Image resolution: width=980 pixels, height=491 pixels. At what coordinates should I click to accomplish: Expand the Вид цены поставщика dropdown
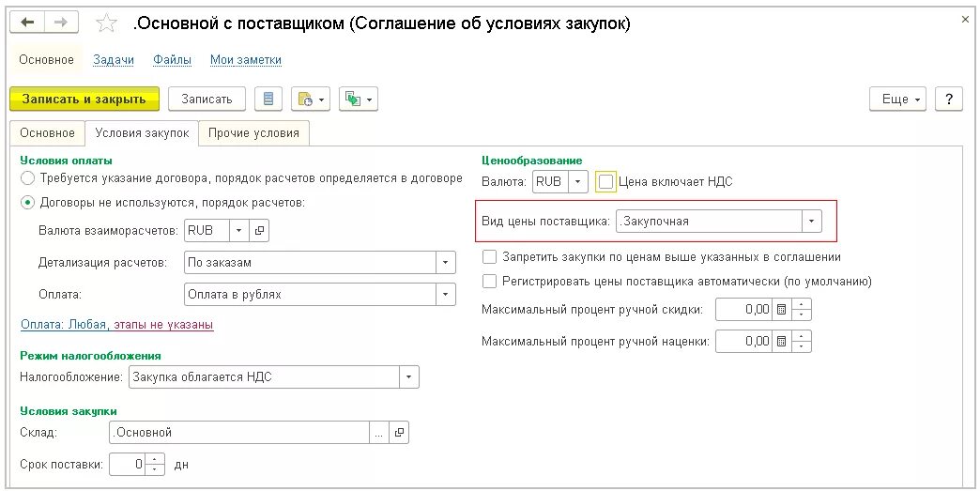pyautogui.click(x=811, y=222)
